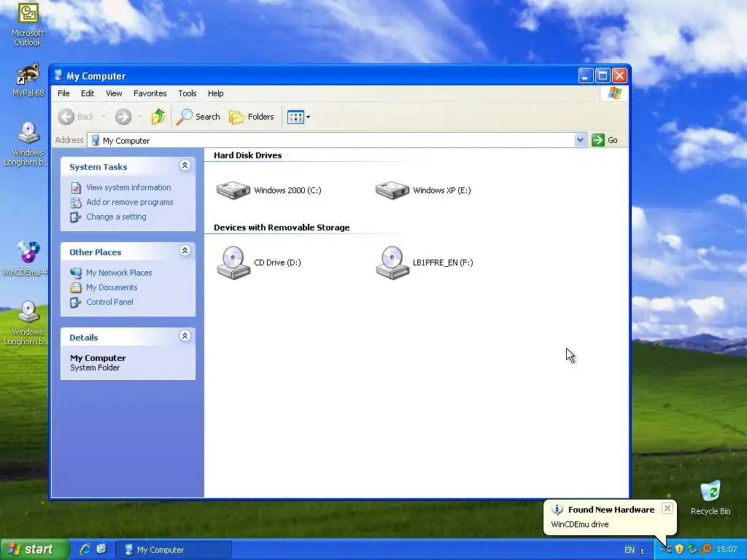Select the Windows Longhorn icon above WinCDEmu
This screenshot has height=560, width=747.
28,133
